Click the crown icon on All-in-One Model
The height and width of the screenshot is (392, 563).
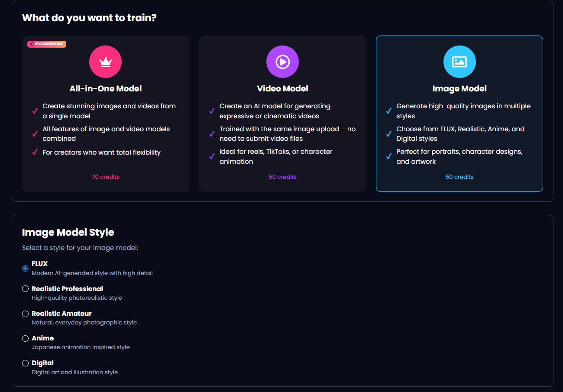(105, 62)
